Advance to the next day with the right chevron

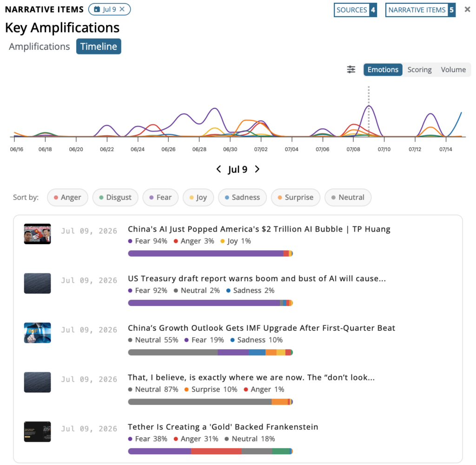click(257, 169)
